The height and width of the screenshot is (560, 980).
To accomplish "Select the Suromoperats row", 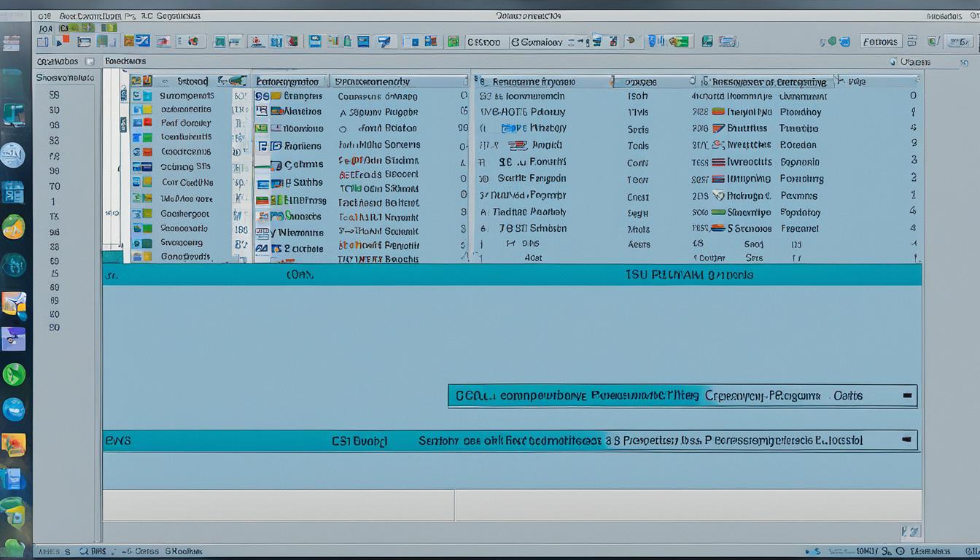I will coord(187,96).
